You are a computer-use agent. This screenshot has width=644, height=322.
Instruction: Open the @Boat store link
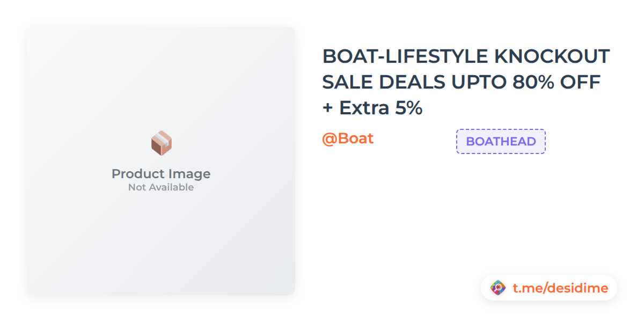(348, 138)
